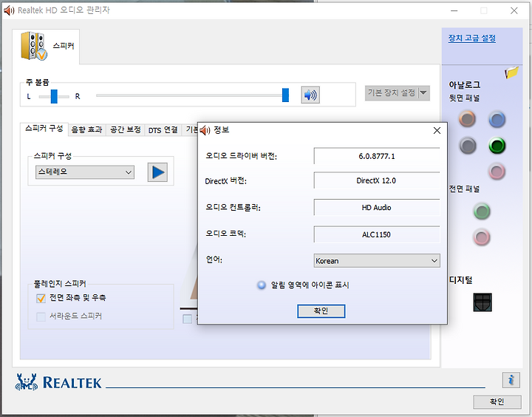Toggle the partially hidden checkbox below speaker image
This screenshot has width=532, height=417.
(187, 319)
